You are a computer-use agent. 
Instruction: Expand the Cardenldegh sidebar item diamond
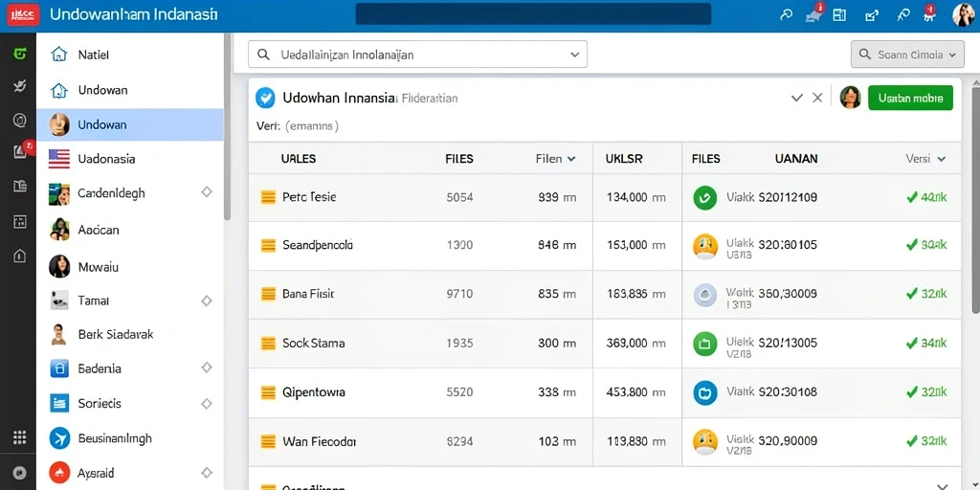(x=207, y=192)
